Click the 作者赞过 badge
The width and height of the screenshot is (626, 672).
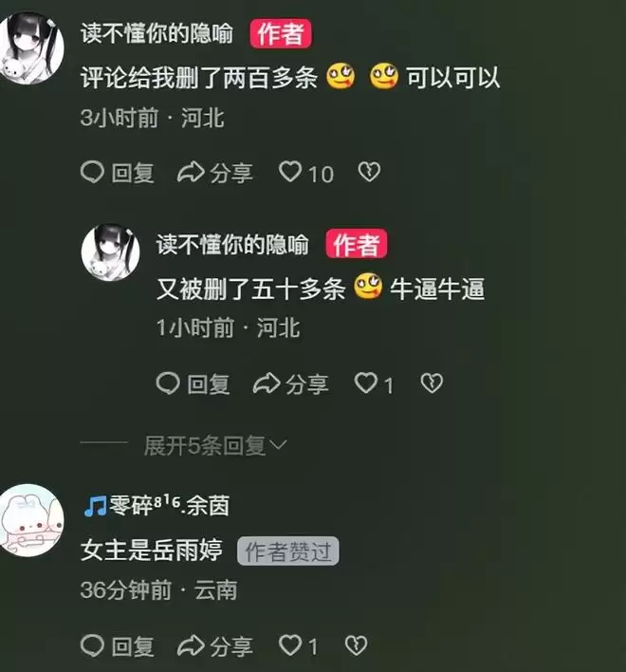288,551
